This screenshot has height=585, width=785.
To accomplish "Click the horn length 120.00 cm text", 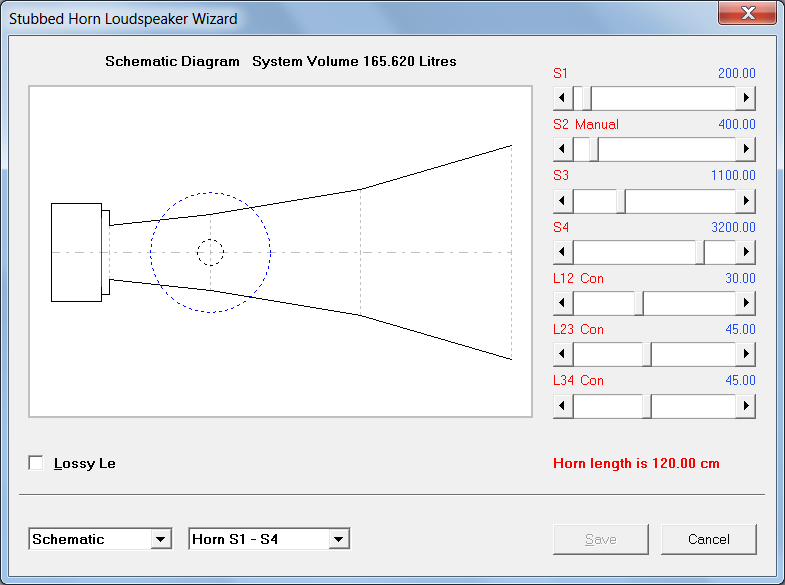I will click(x=636, y=463).
